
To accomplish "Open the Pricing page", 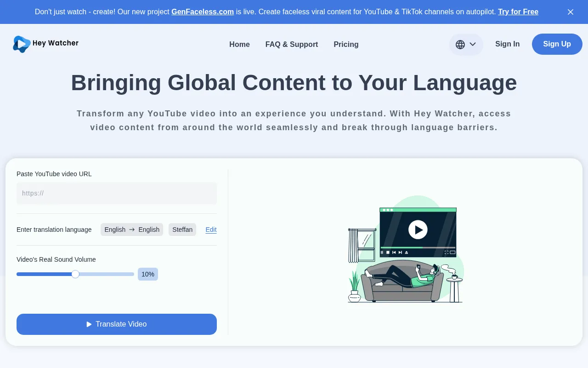I will [x=346, y=44].
